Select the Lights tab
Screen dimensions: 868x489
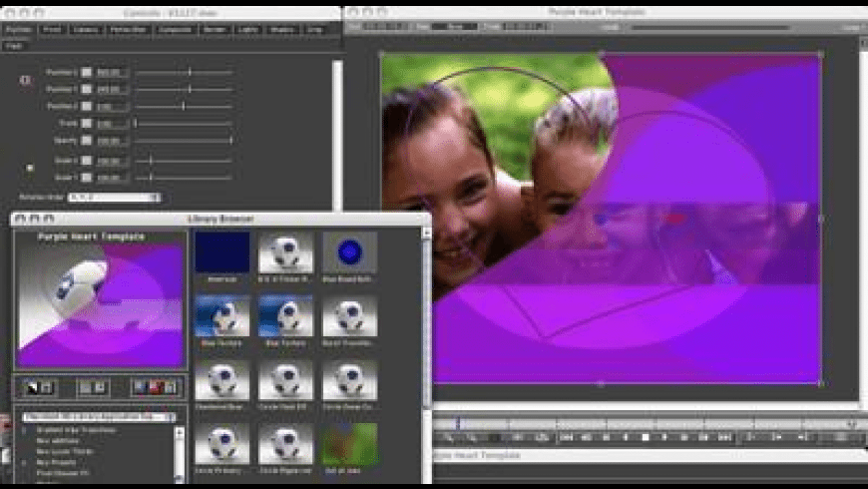coord(248,29)
